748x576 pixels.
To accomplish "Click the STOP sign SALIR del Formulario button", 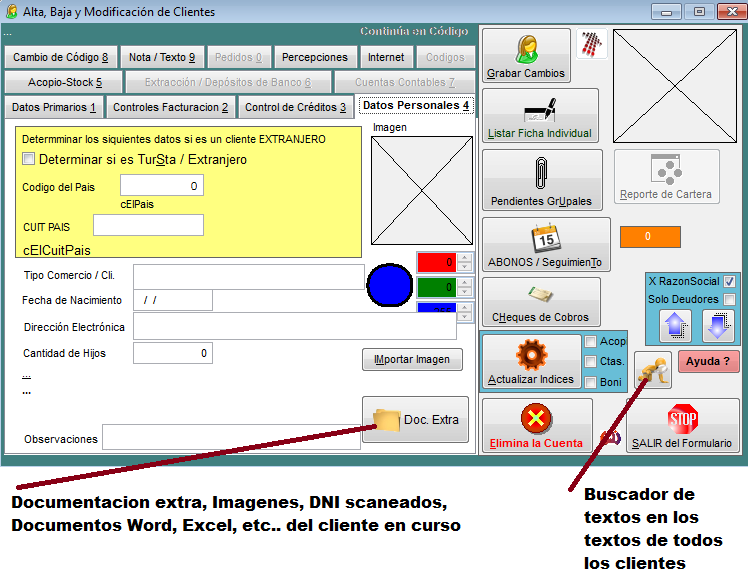I will pyautogui.click(x=682, y=425).
